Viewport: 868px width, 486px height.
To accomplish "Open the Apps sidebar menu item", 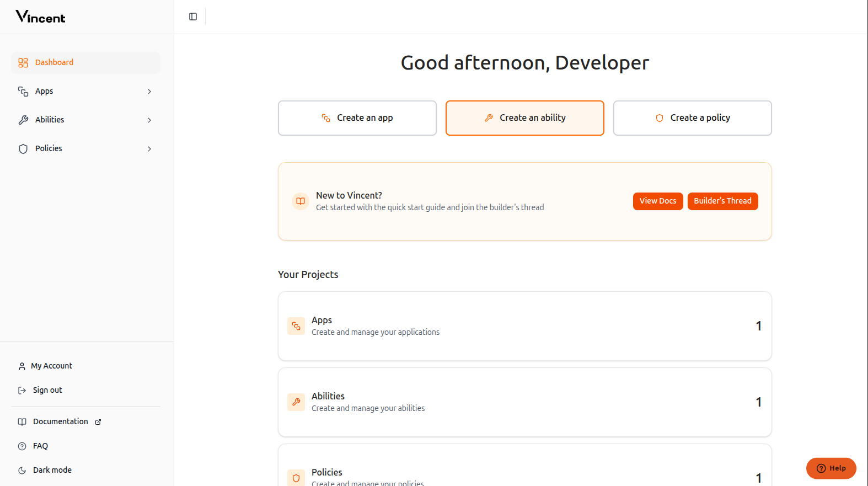I will (x=85, y=92).
